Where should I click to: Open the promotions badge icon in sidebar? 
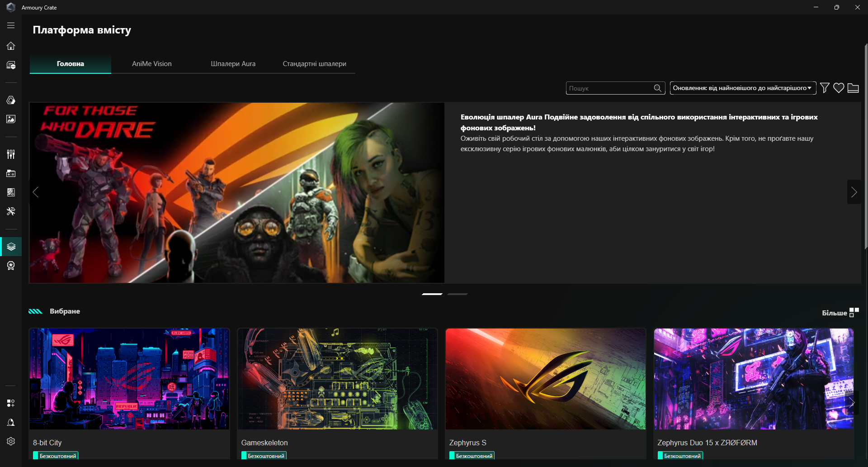point(11,266)
